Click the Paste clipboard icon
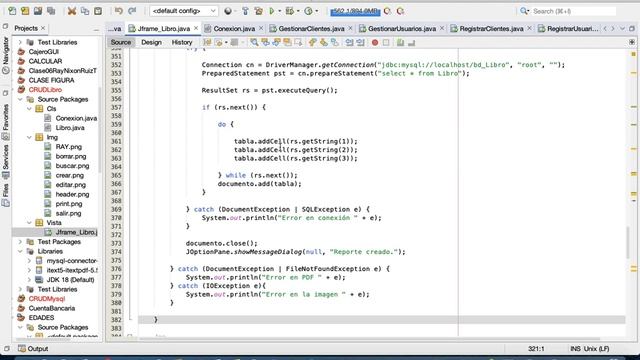Viewport: 640px width, 360px height. [98, 11]
